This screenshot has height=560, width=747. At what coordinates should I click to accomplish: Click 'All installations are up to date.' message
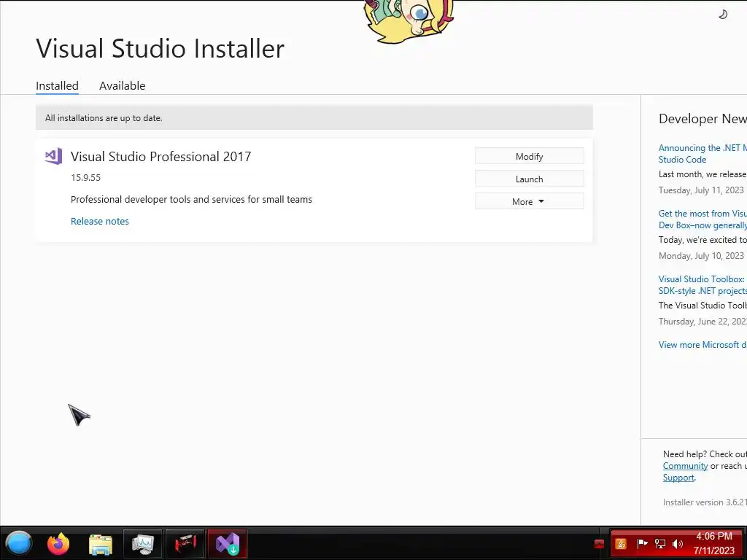point(104,117)
